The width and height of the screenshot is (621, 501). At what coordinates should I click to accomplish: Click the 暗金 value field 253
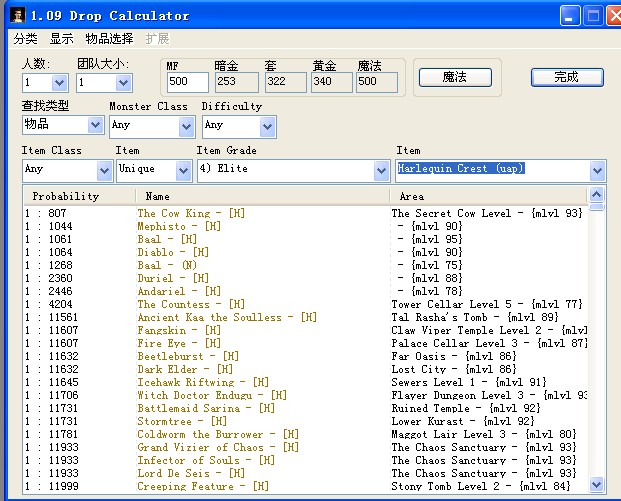pos(236,82)
